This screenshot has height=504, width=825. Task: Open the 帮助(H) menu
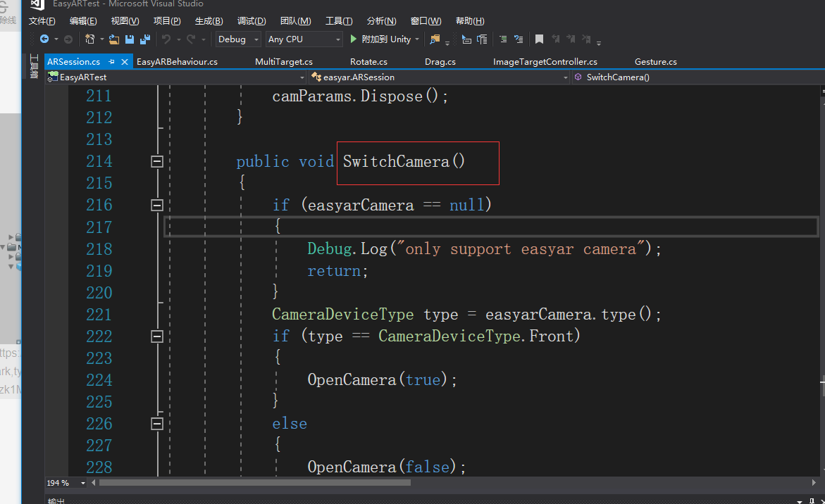click(x=470, y=21)
